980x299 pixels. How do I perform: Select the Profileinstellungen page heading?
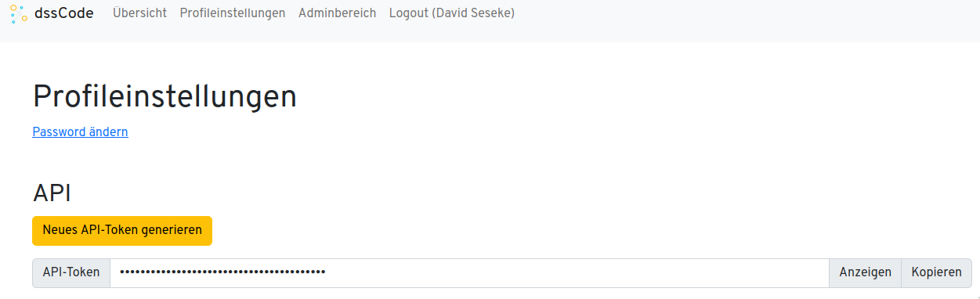click(165, 96)
